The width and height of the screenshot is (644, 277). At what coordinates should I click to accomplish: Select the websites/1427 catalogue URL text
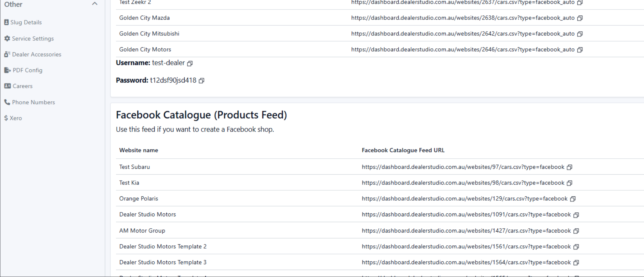tap(466, 231)
